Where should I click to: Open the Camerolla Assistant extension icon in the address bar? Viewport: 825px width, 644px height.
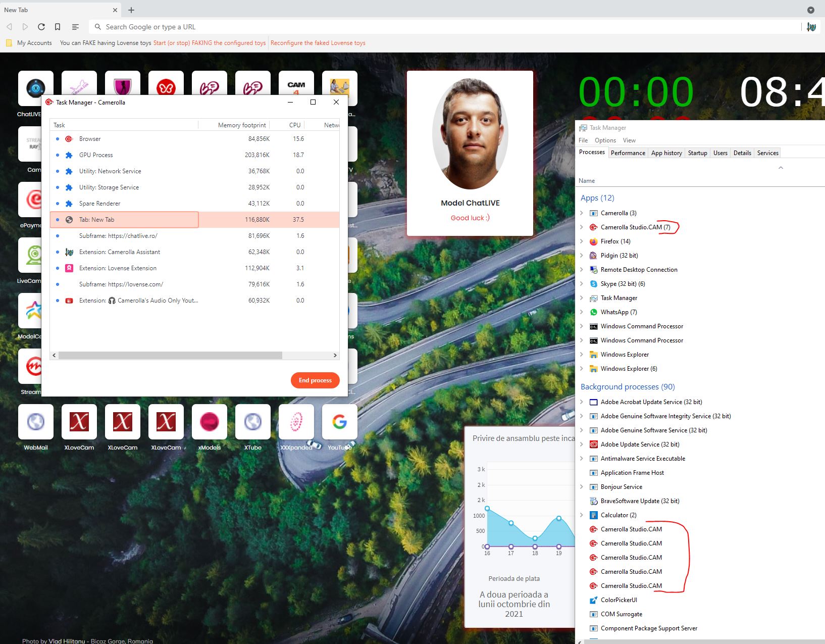[811, 27]
